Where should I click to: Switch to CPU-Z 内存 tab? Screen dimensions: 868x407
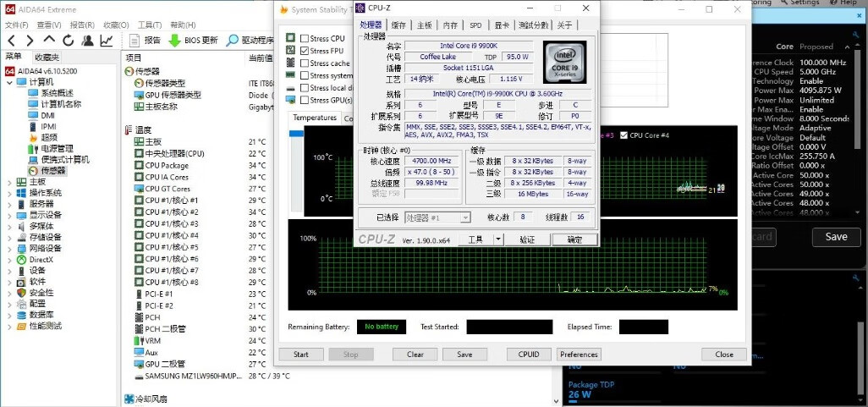(x=451, y=25)
